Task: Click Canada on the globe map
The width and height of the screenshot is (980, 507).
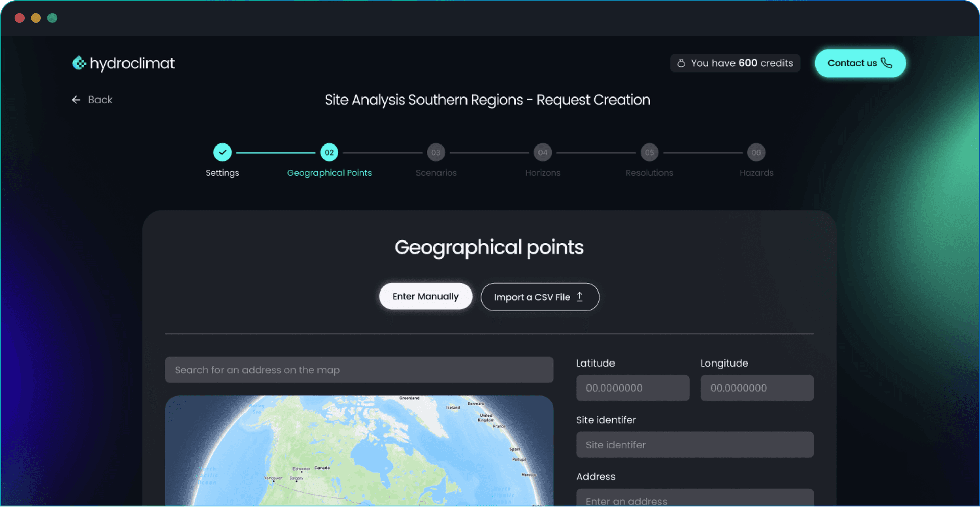Action: point(322,468)
